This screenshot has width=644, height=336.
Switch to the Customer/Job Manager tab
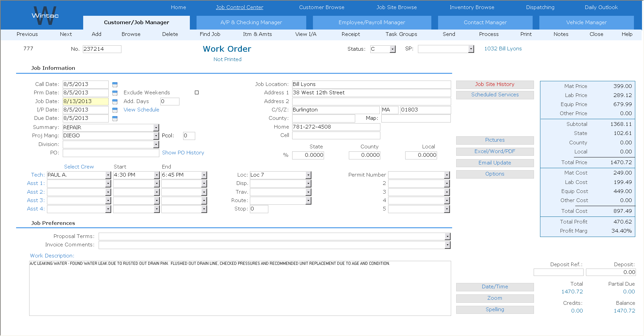tap(137, 22)
